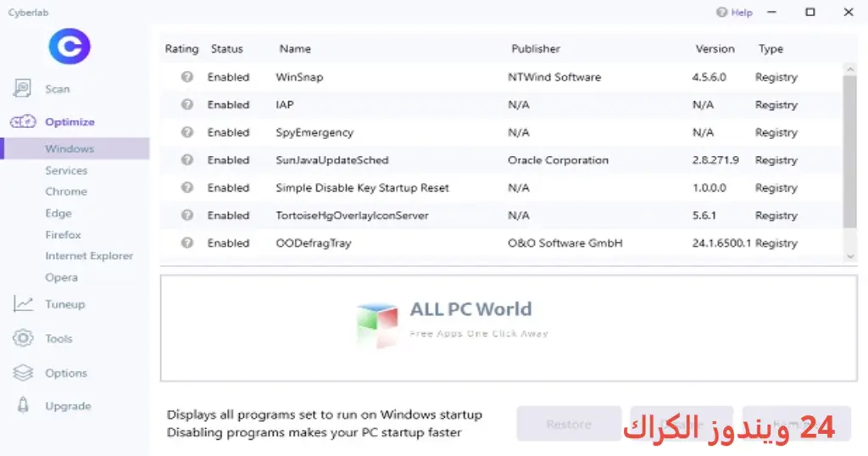Select the TortoiseHgOverlayIconServer entry name
The width and height of the screenshot is (868, 456).
352,215
